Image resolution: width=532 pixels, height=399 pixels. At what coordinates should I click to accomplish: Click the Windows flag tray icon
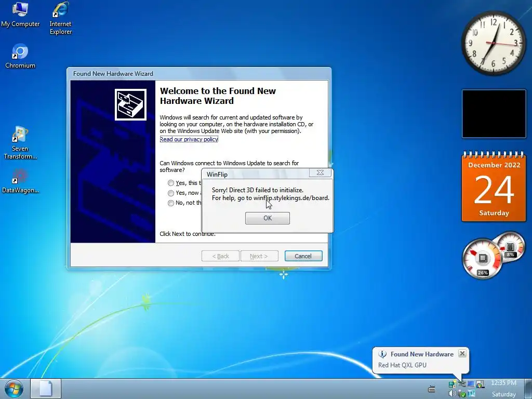point(480,384)
